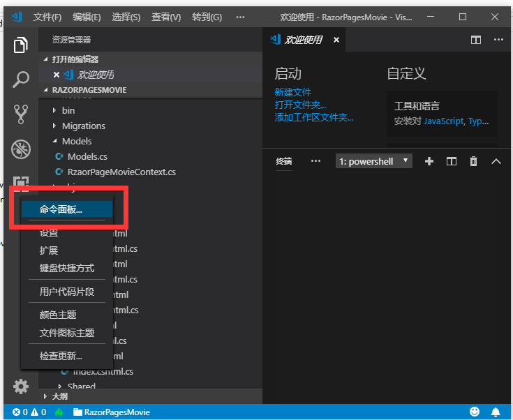Open editor more actions ellipsis
This screenshot has height=420, width=513.
(x=498, y=40)
